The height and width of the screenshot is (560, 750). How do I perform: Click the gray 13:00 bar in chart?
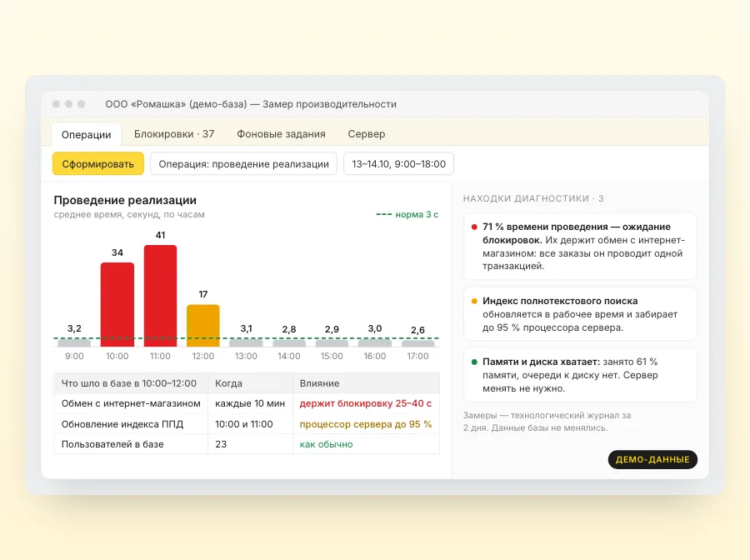[x=246, y=342]
